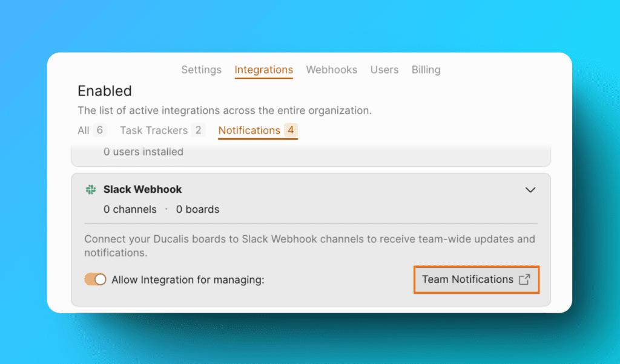
Task: Select the Integrations tab
Action: 263,70
